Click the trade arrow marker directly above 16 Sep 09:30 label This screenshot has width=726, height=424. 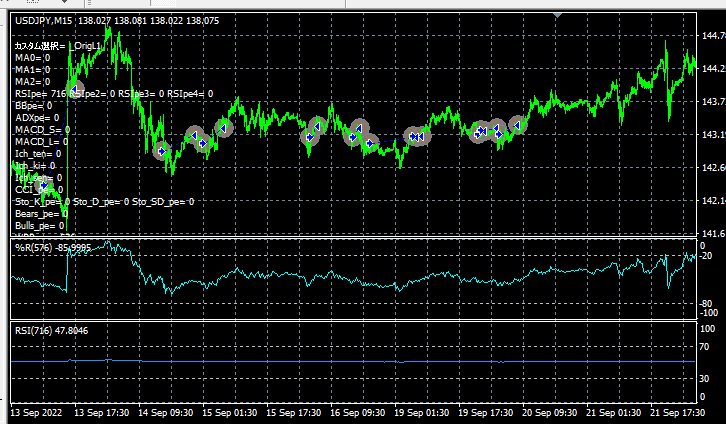[x=359, y=128]
